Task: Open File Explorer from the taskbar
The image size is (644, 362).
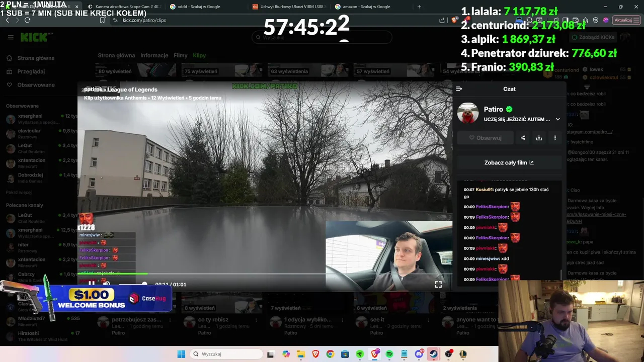Action: point(301,354)
